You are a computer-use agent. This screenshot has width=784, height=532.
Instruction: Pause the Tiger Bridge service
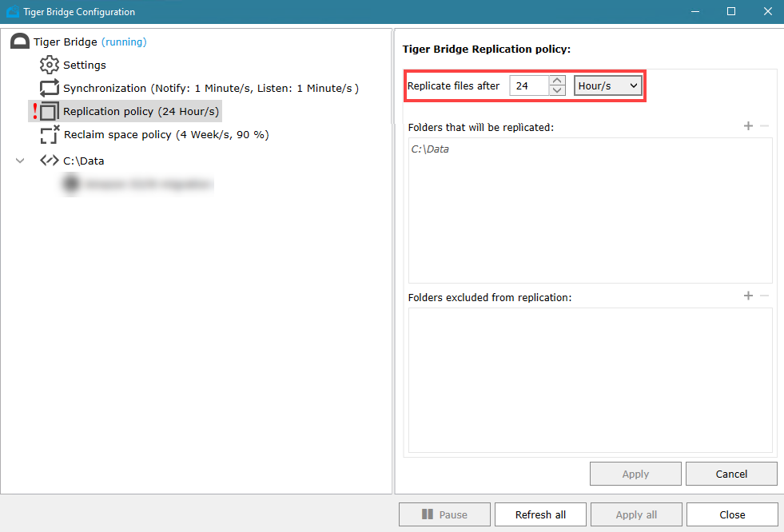point(444,514)
